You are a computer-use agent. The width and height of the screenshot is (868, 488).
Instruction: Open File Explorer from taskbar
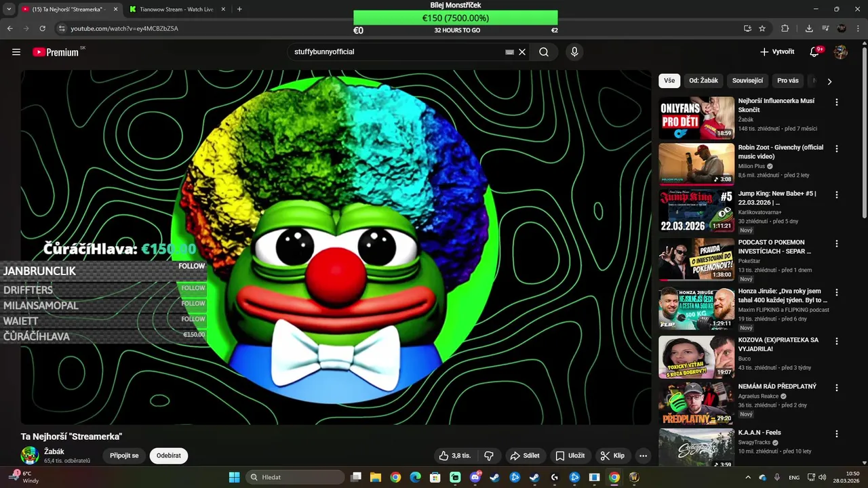tap(376, 477)
